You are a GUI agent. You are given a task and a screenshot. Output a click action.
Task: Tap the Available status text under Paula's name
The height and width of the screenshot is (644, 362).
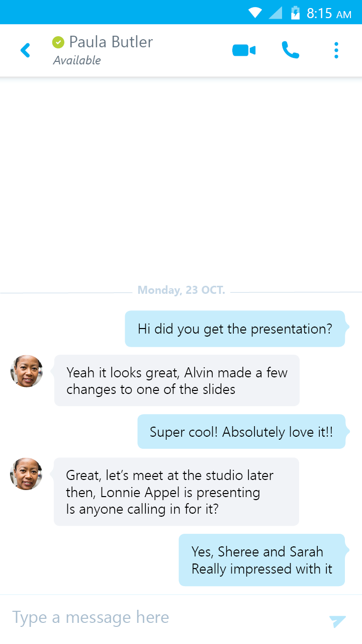76,60
